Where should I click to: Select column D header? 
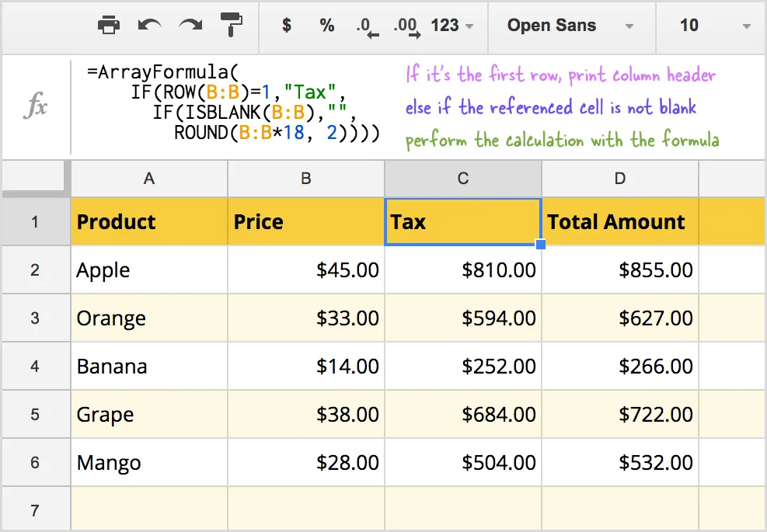[619, 178]
